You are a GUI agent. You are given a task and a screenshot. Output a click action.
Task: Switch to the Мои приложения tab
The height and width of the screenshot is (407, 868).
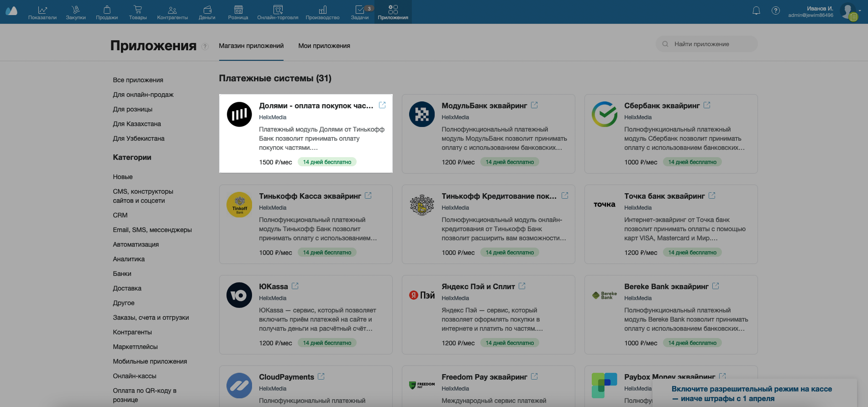[324, 46]
